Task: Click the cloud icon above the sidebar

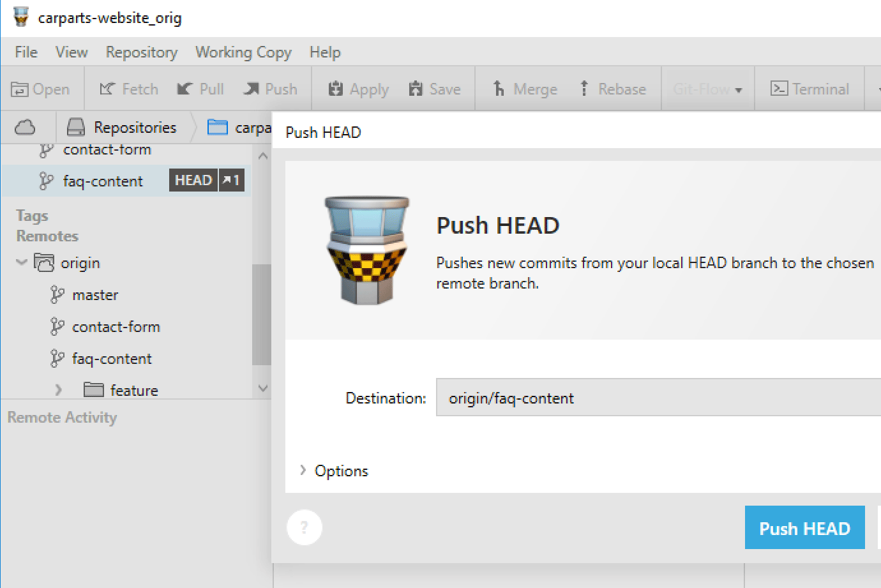Action: tap(27, 127)
